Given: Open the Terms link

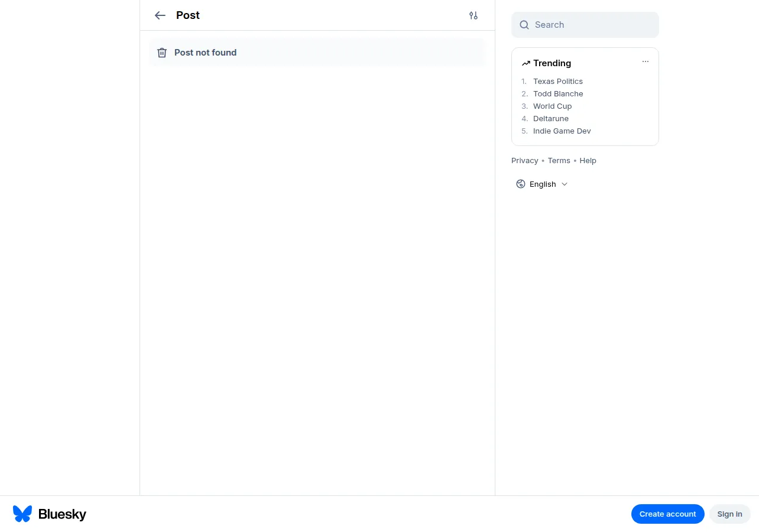Looking at the screenshot, I should [x=559, y=160].
